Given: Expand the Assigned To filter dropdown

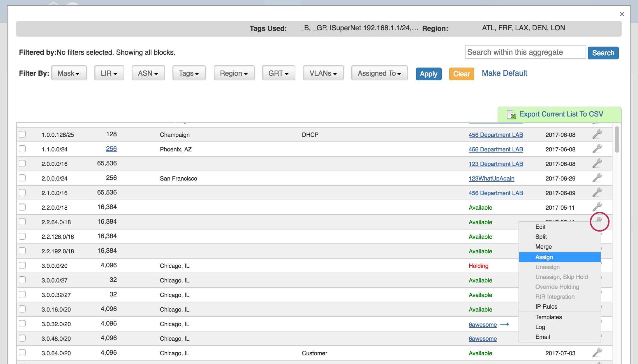Looking at the screenshot, I should point(379,73).
